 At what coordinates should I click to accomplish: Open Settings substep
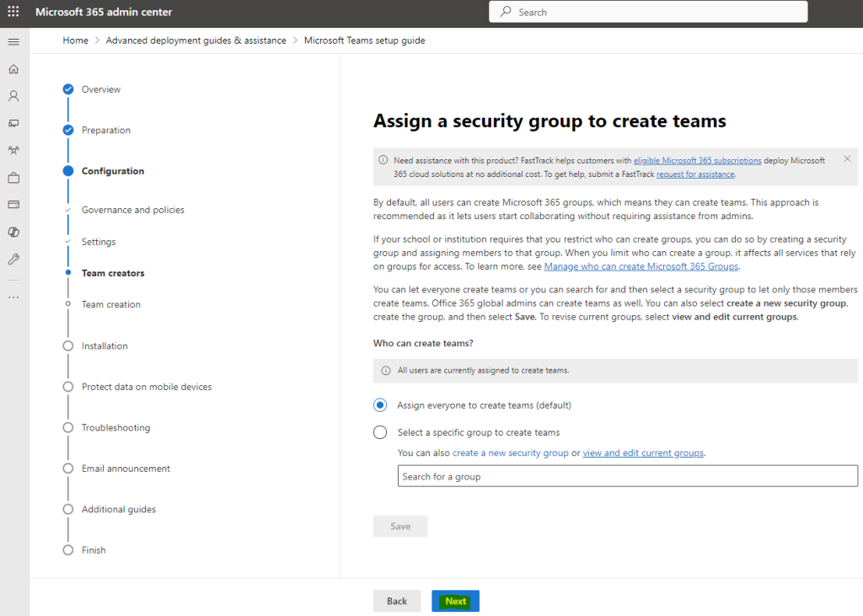pos(99,242)
